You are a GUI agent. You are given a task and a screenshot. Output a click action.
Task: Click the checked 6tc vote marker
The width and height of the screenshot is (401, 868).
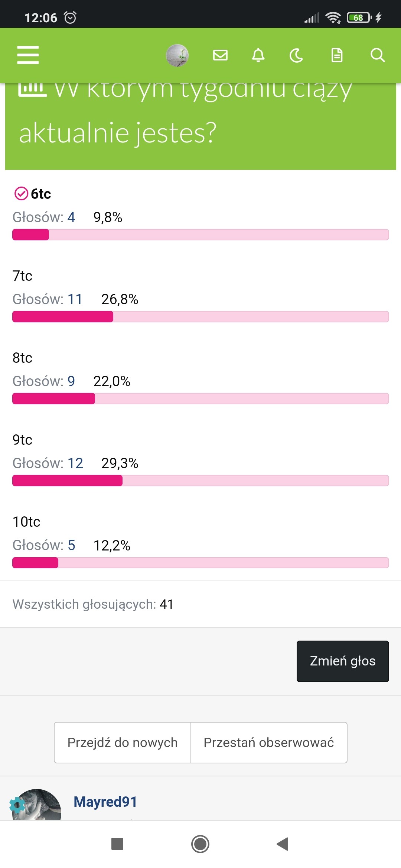click(21, 194)
